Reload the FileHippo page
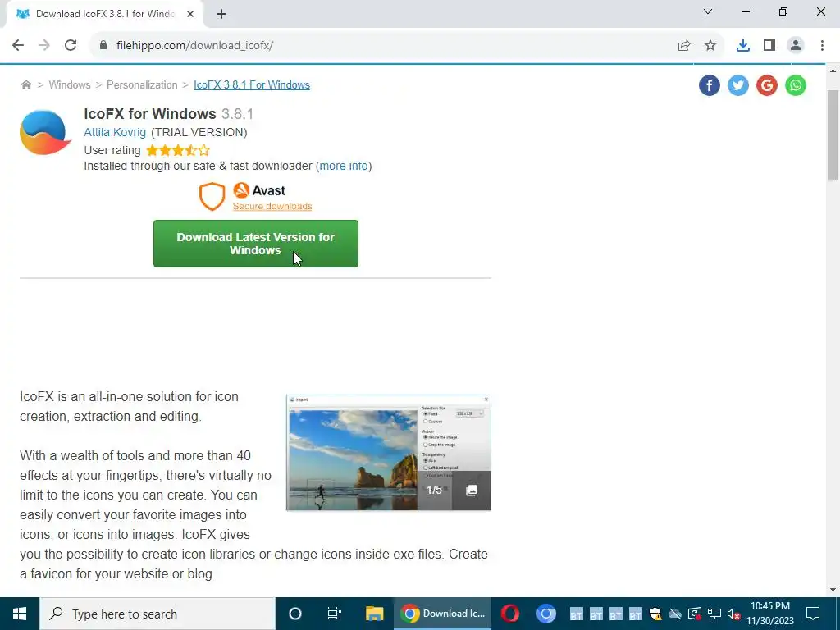This screenshot has width=840, height=630. [71, 46]
